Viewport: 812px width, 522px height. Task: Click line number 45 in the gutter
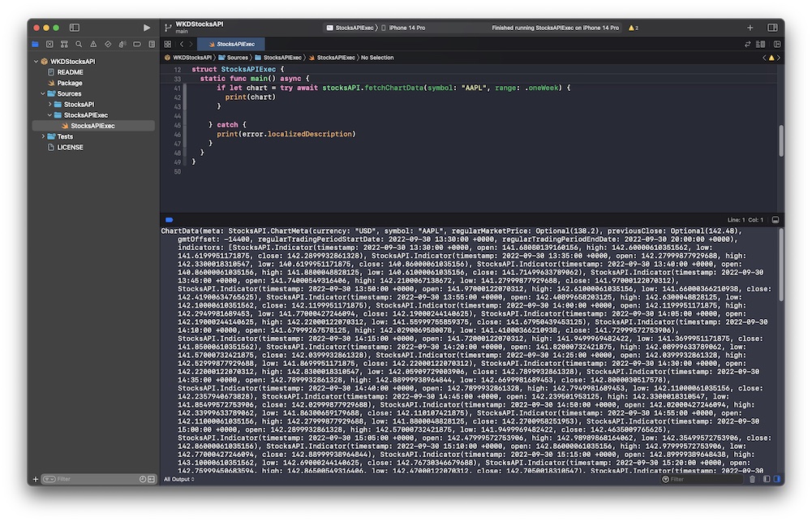point(177,125)
